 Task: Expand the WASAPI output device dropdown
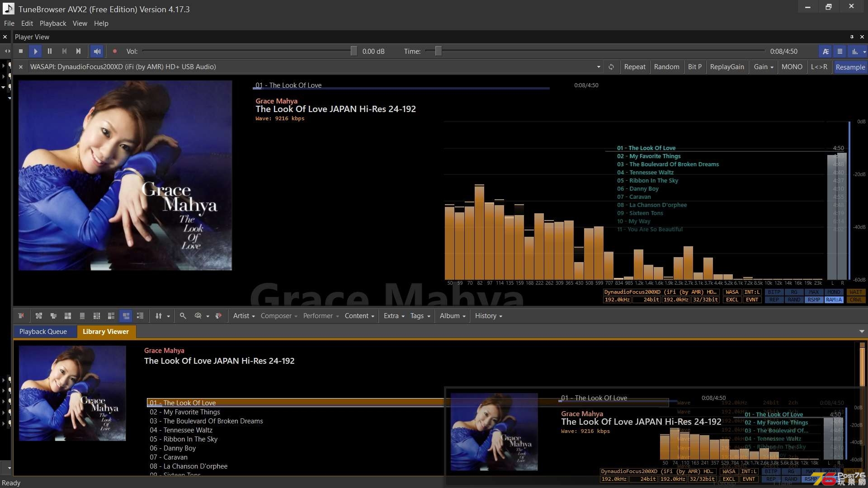[x=599, y=67]
